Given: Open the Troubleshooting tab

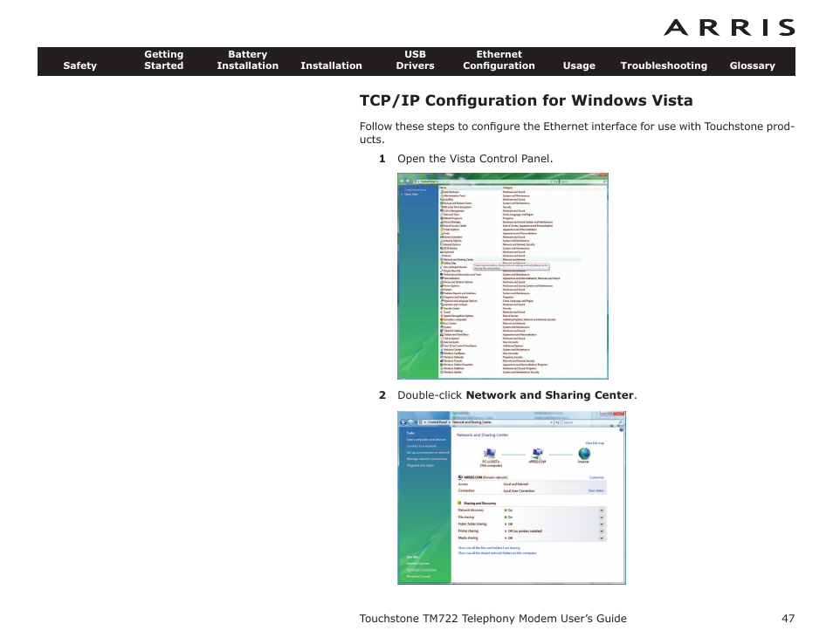Looking at the screenshot, I should pyautogui.click(x=664, y=65).
